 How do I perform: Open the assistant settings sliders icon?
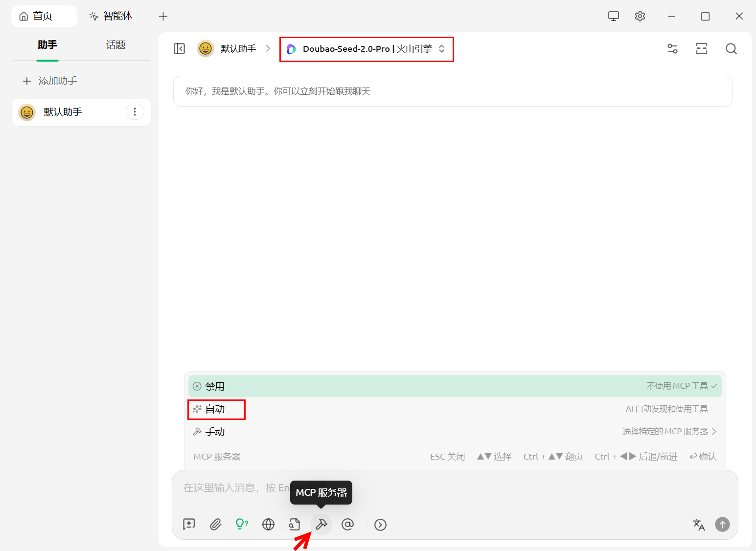click(x=672, y=49)
